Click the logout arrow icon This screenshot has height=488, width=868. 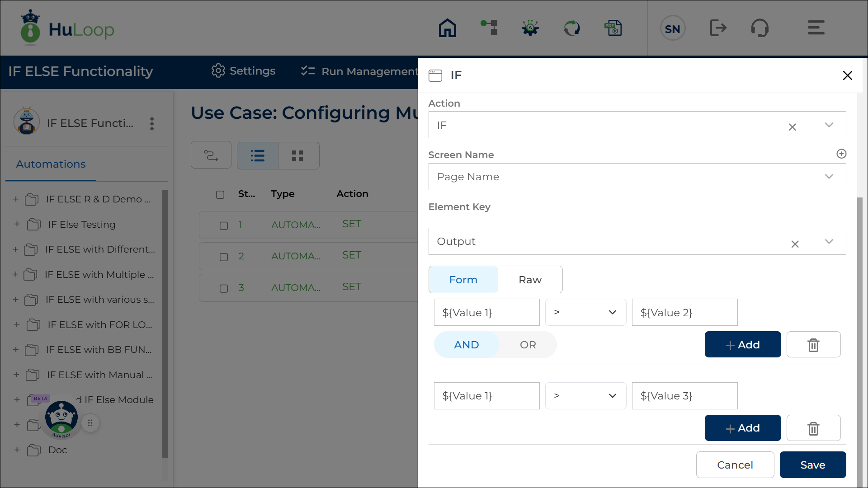pyautogui.click(x=717, y=28)
